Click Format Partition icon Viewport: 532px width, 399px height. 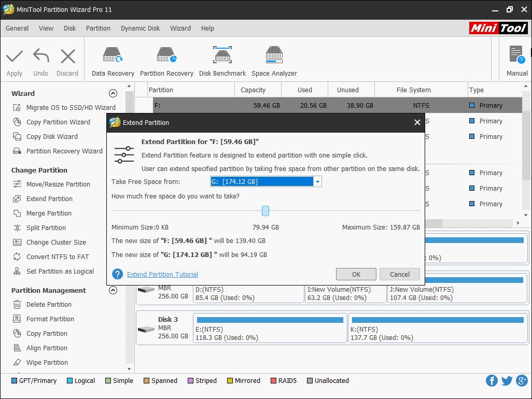click(17, 319)
